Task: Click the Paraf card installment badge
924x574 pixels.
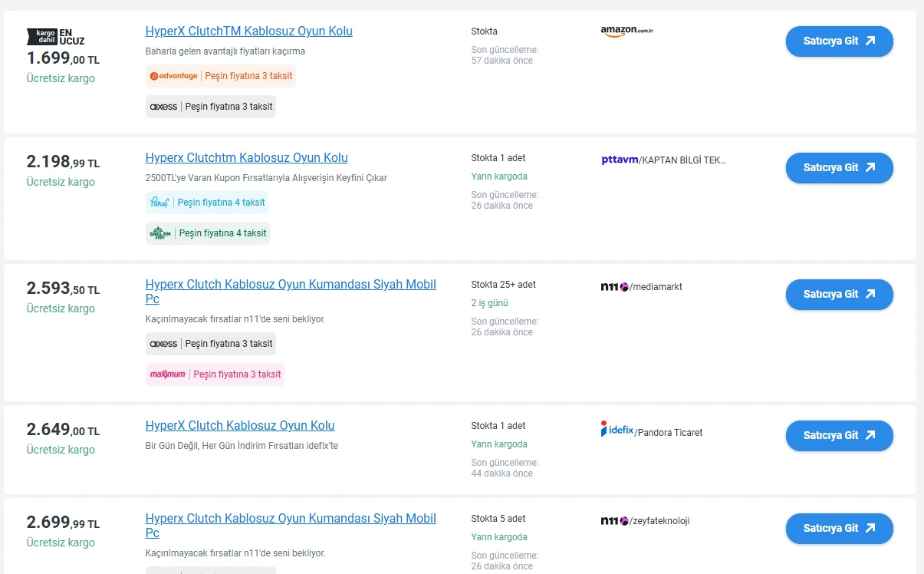Action: tap(207, 203)
